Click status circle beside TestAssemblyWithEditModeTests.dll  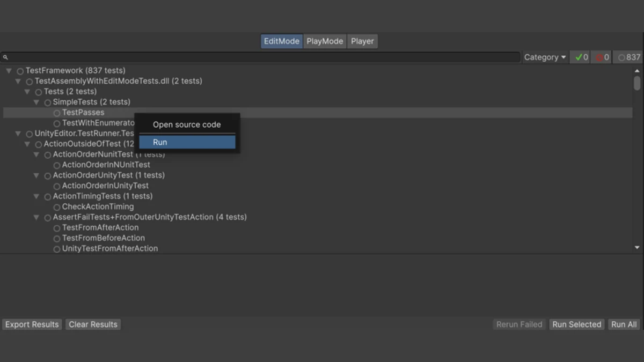point(30,82)
